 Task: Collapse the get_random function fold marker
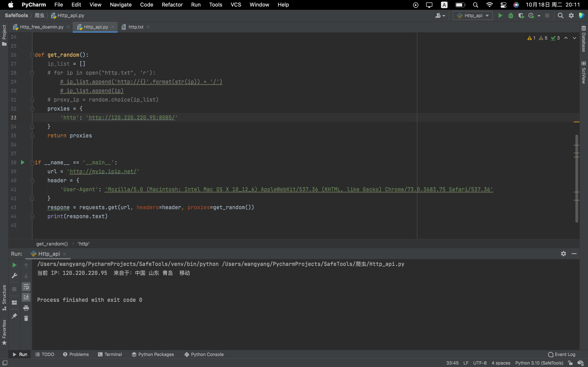[32, 55]
